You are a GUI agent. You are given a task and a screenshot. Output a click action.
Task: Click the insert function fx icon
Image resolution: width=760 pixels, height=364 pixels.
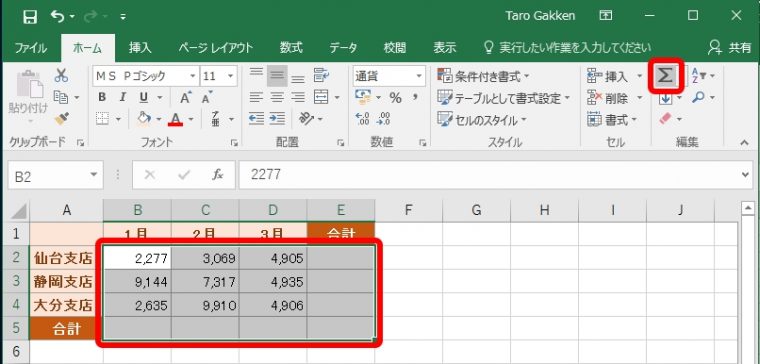point(218,175)
